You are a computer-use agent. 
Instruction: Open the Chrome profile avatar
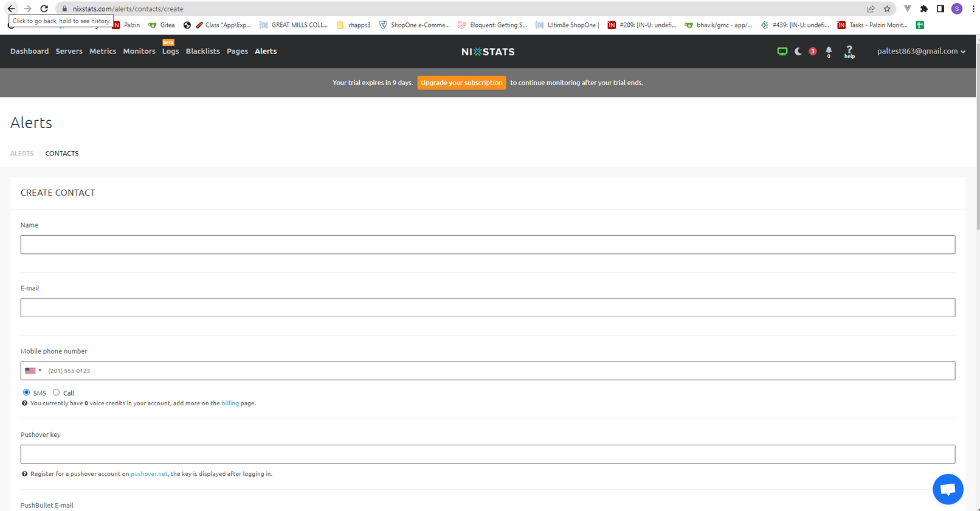coord(957,9)
